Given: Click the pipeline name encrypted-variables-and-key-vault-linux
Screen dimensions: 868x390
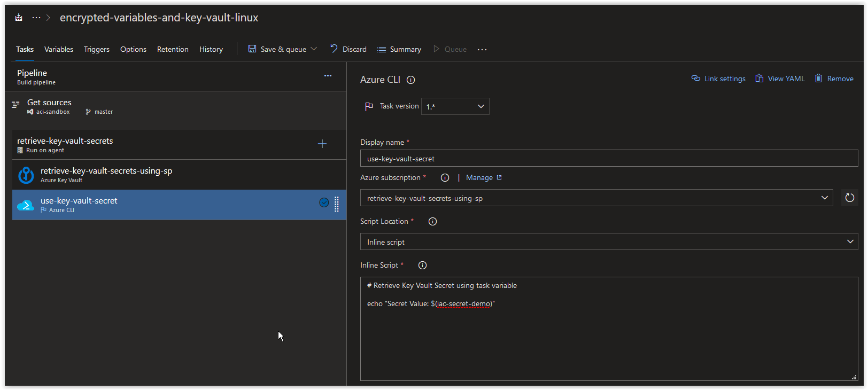Looking at the screenshot, I should coord(159,18).
